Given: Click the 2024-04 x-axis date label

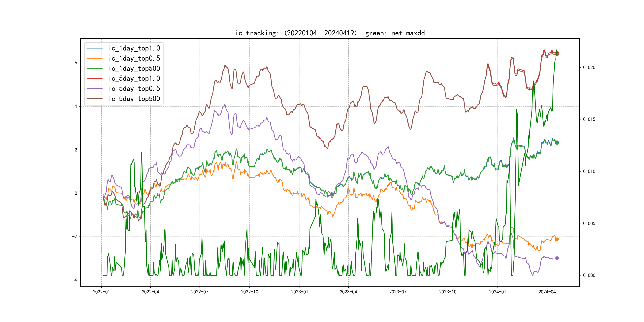Looking at the screenshot, I should click(547, 292).
